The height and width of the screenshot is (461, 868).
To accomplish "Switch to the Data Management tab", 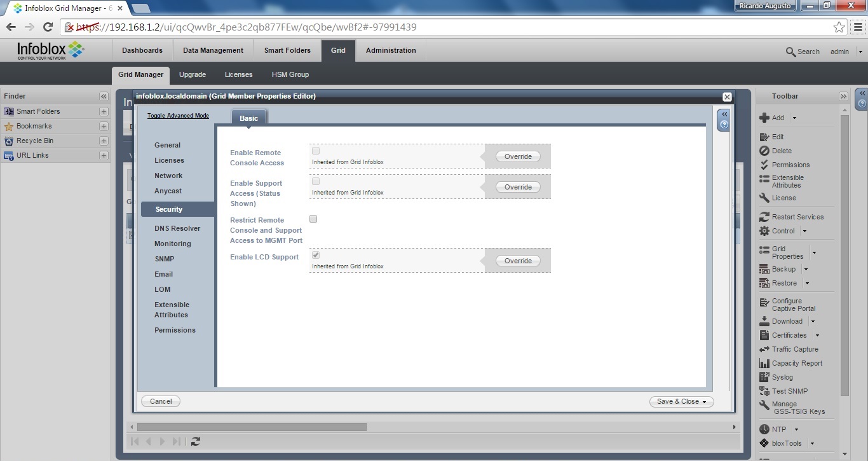I will (213, 50).
